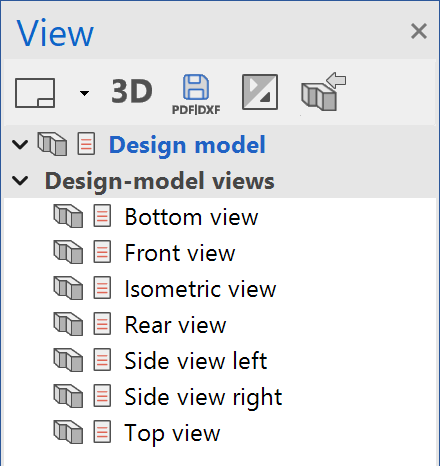Open the Top view
Image resolution: width=440 pixels, height=466 pixels.
coord(172,434)
